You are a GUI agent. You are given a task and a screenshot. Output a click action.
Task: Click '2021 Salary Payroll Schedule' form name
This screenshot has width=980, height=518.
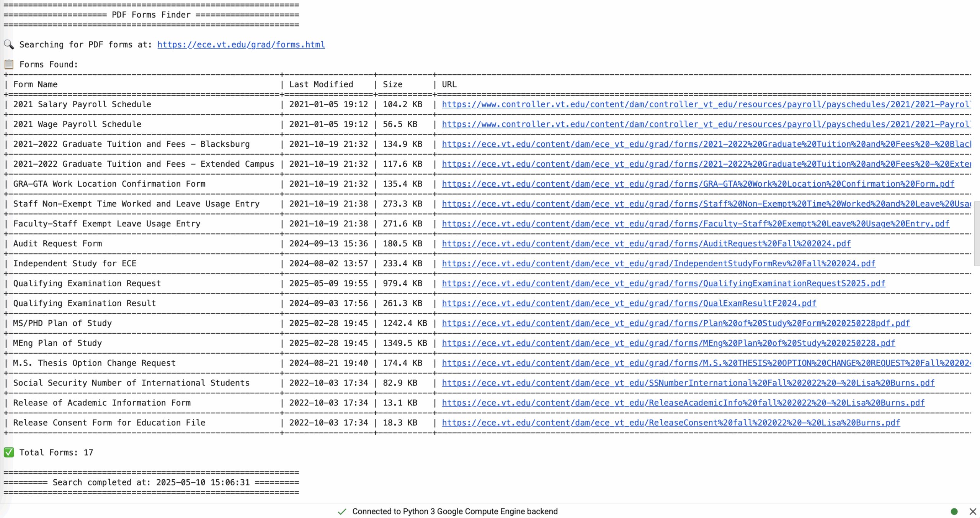[82, 104]
